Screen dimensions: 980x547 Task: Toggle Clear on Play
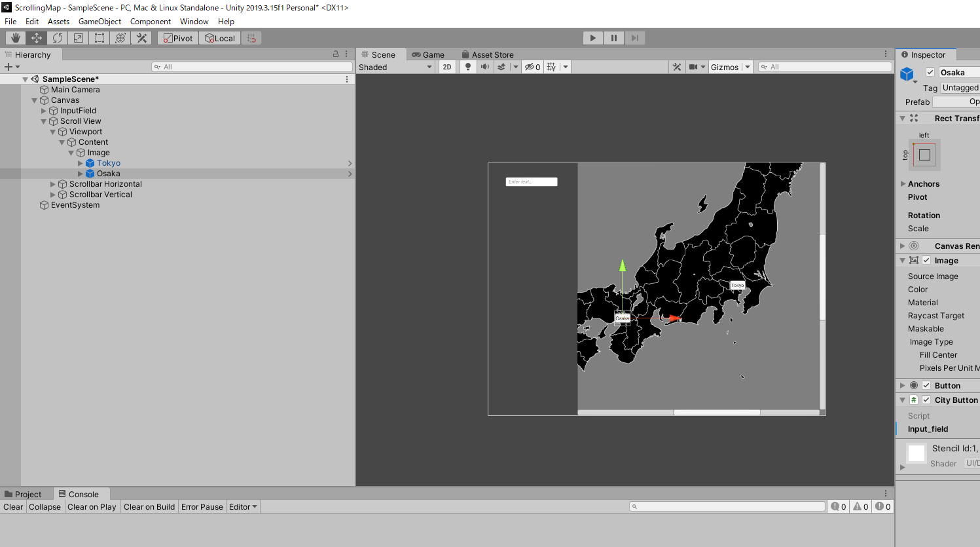point(92,506)
